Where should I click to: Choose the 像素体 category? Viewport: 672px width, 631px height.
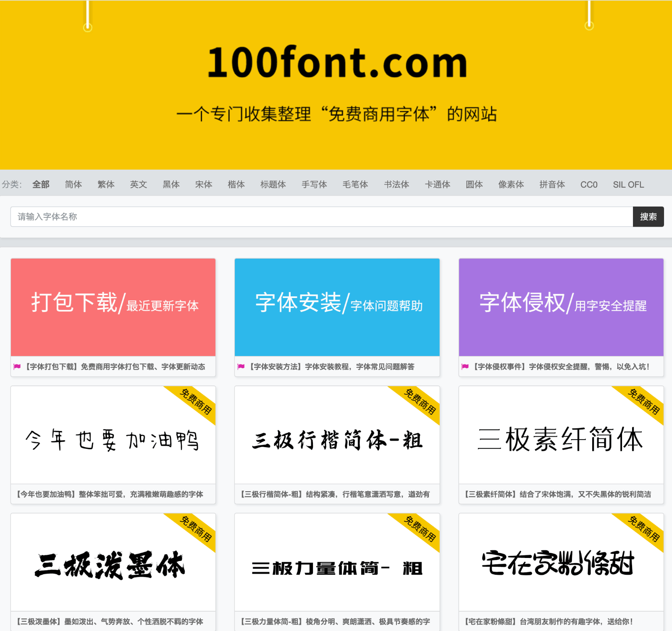(x=511, y=184)
